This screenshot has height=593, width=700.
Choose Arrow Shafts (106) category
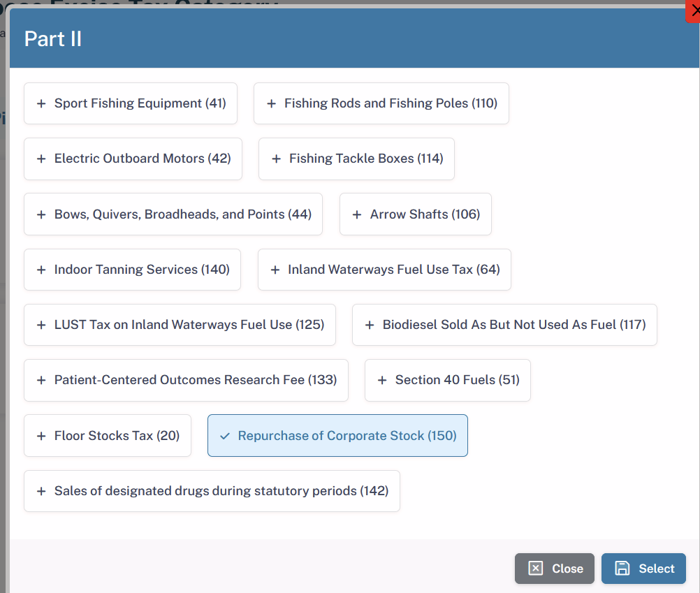click(415, 214)
